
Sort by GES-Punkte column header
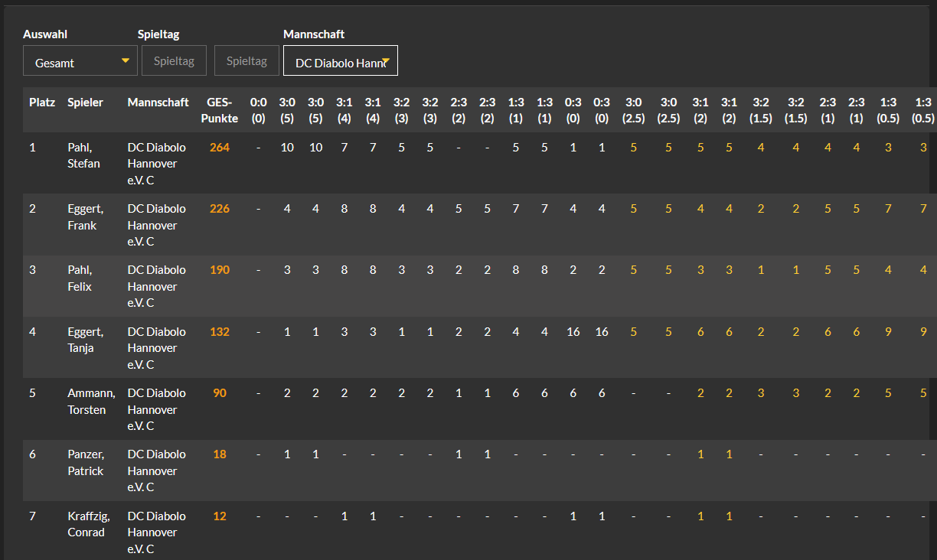220,110
